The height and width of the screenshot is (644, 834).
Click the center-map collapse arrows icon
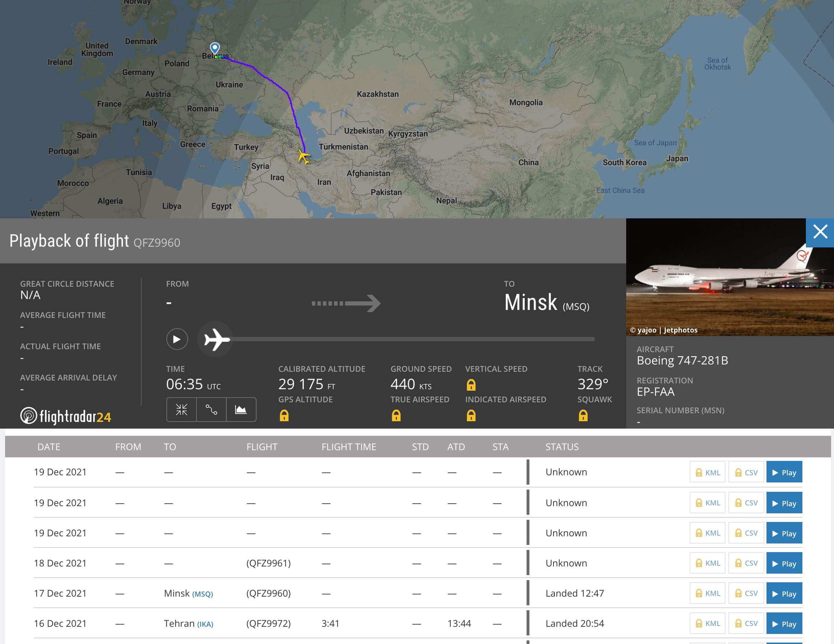[x=181, y=410]
